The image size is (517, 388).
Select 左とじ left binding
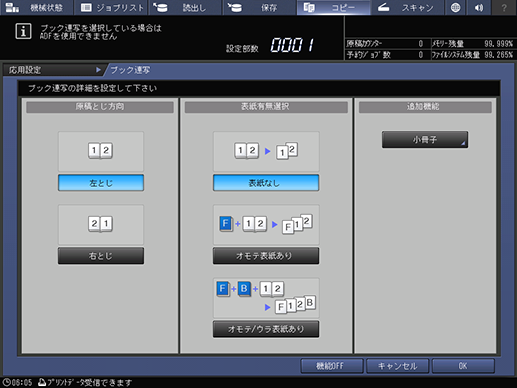click(101, 183)
